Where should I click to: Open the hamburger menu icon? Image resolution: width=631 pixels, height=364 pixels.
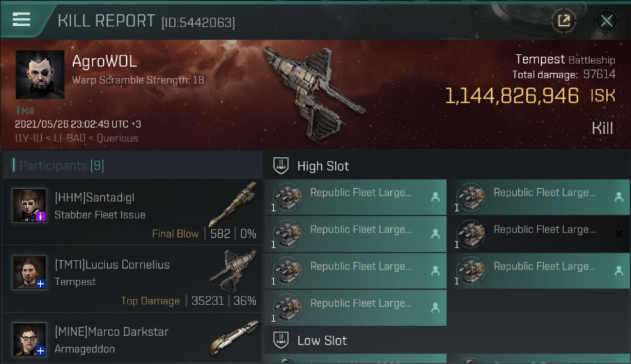click(x=21, y=19)
